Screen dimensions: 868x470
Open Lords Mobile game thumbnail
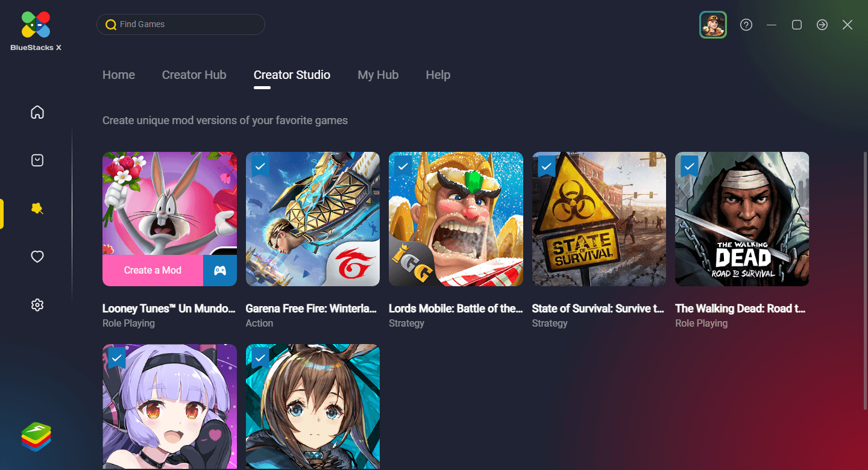coord(456,219)
